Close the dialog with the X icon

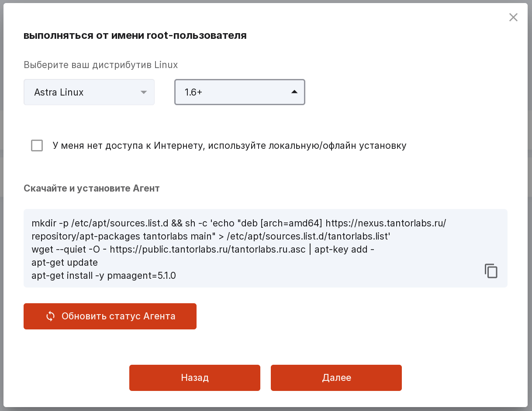coord(513,17)
